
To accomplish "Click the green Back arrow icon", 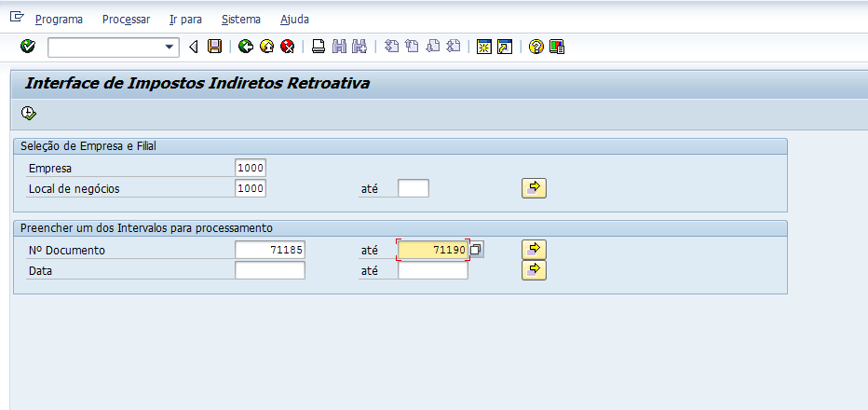I will (x=246, y=47).
